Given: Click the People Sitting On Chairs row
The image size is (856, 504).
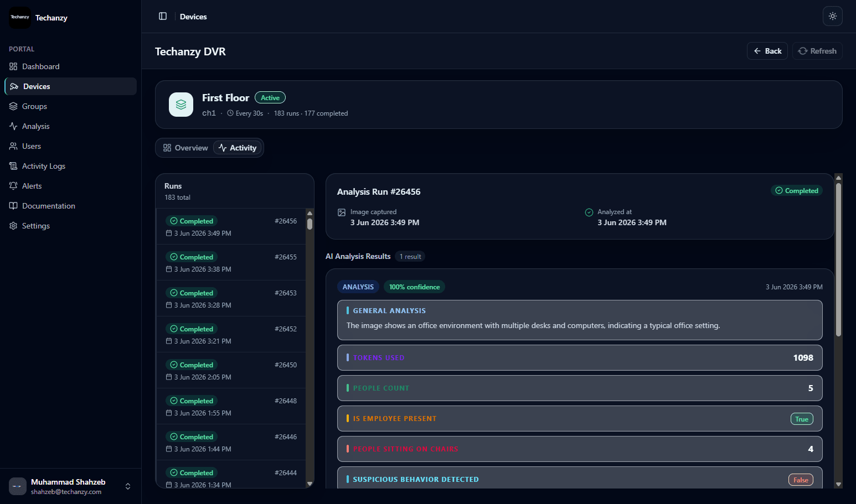Looking at the screenshot, I should coord(580,449).
